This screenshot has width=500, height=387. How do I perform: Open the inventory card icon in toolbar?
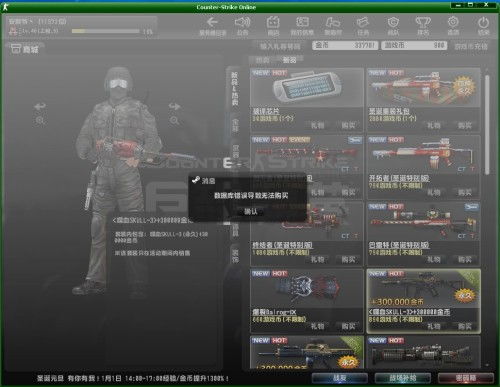pos(302,23)
